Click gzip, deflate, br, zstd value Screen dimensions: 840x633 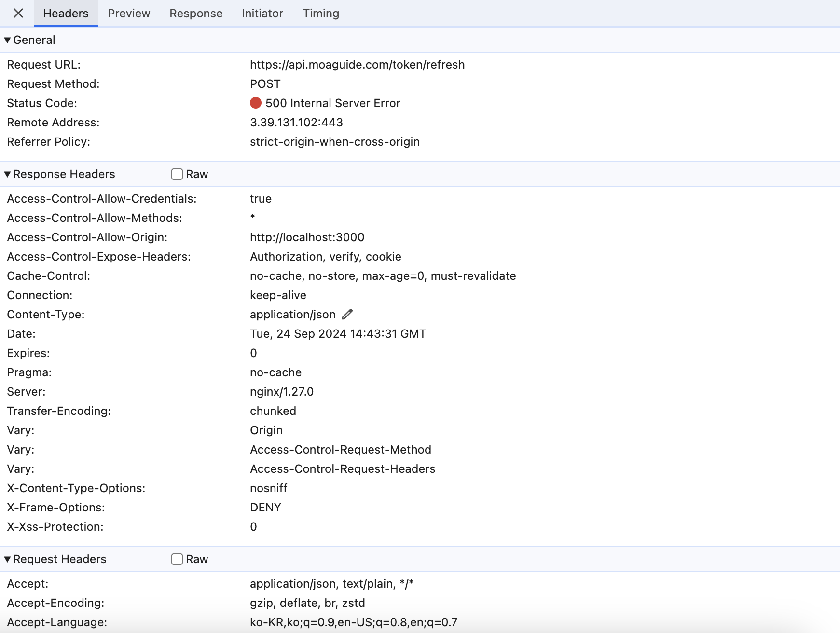pos(307,603)
